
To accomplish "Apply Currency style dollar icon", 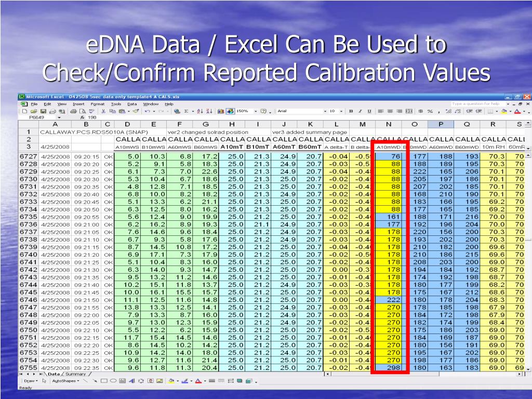I will click(x=421, y=111).
